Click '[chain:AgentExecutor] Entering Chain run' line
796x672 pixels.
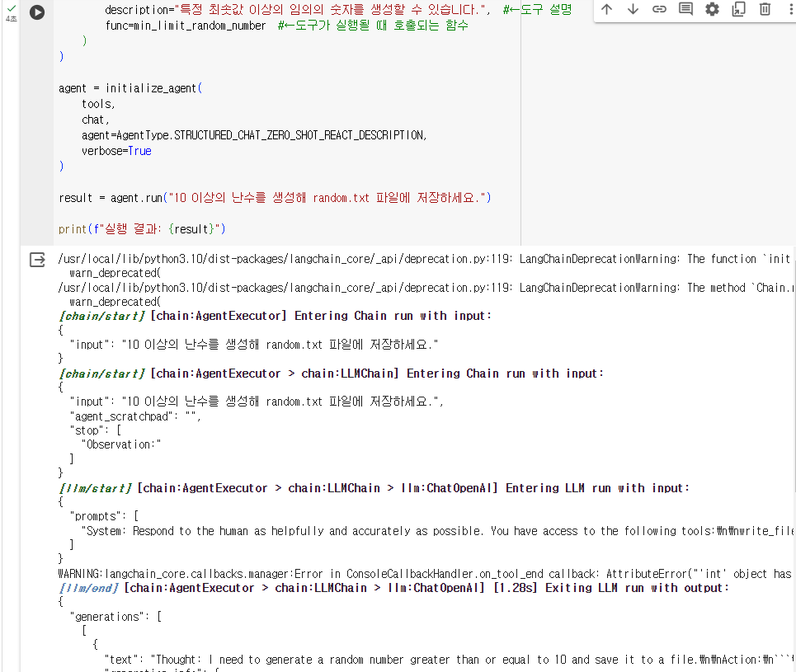[276, 316]
